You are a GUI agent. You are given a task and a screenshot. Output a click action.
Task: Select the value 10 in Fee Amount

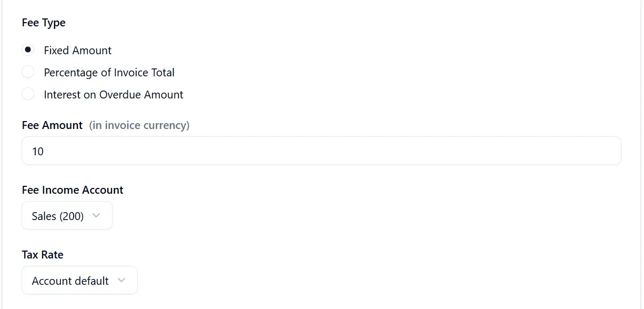click(37, 151)
